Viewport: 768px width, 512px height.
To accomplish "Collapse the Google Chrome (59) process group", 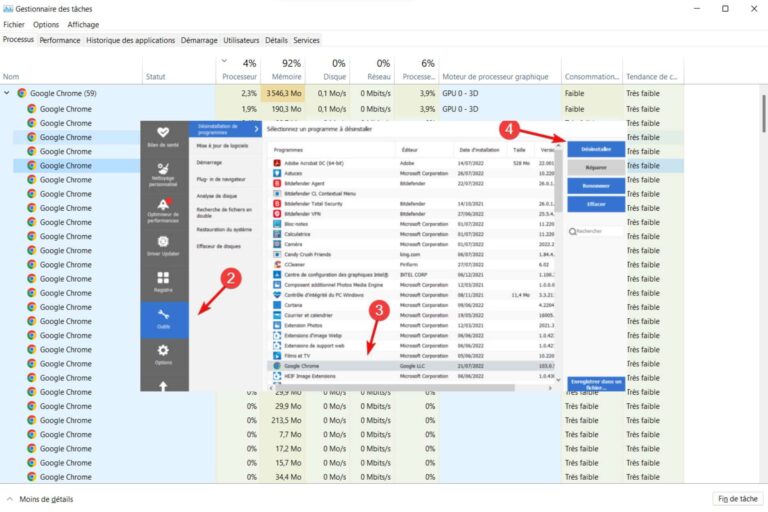I will 8,93.
